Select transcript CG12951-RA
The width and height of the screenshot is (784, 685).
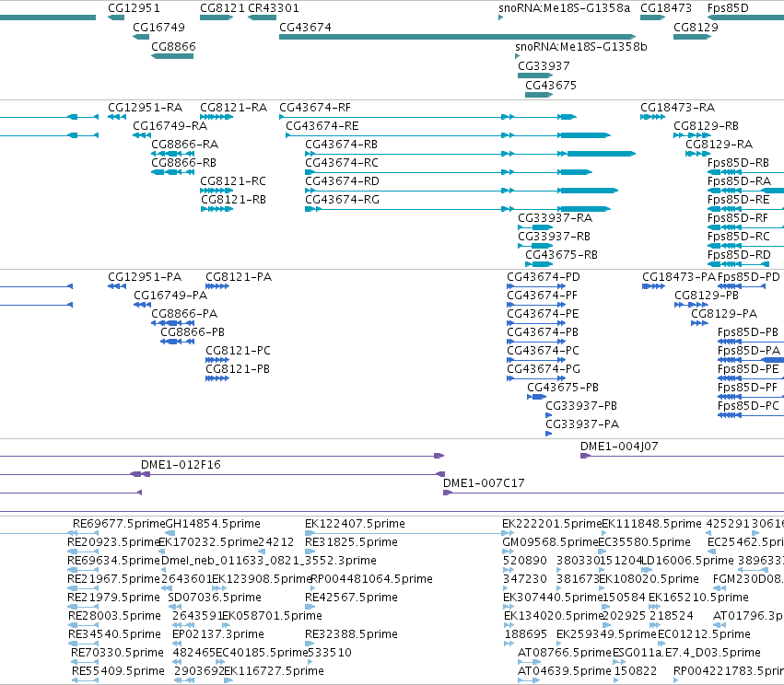[145, 108]
